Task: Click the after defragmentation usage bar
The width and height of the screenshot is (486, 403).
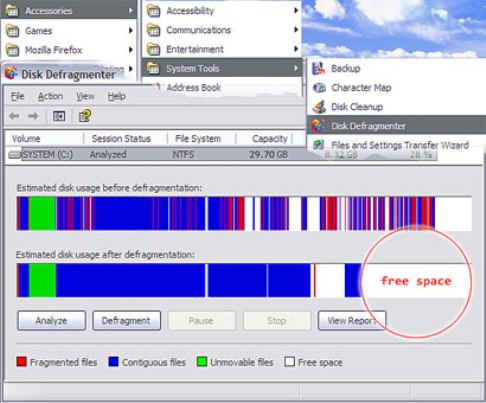Action: (x=244, y=280)
